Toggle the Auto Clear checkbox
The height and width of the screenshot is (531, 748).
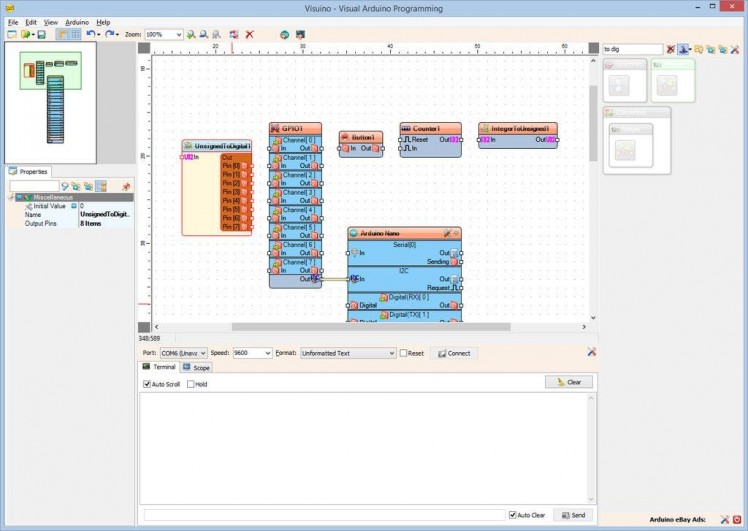pos(513,515)
